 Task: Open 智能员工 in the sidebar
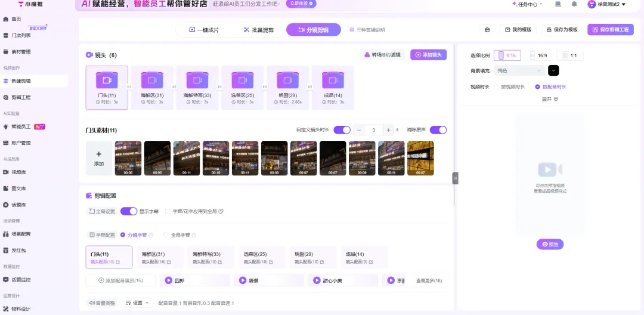coord(21,126)
